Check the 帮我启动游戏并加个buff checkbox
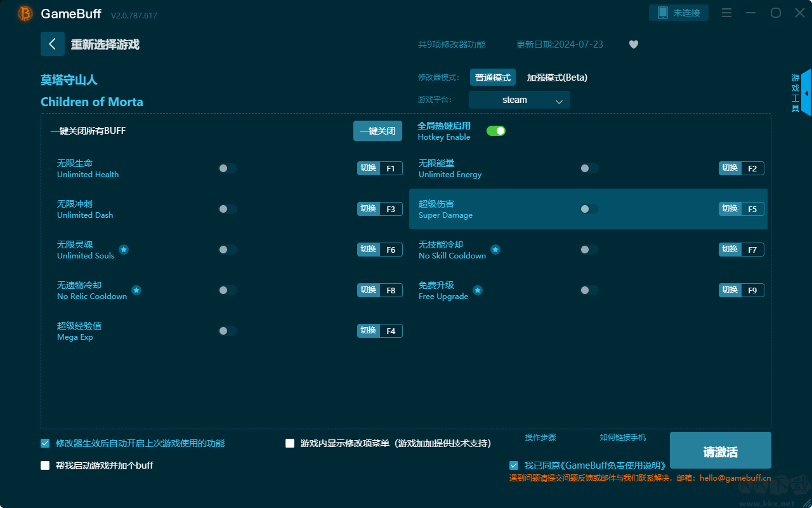 [45, 465]
